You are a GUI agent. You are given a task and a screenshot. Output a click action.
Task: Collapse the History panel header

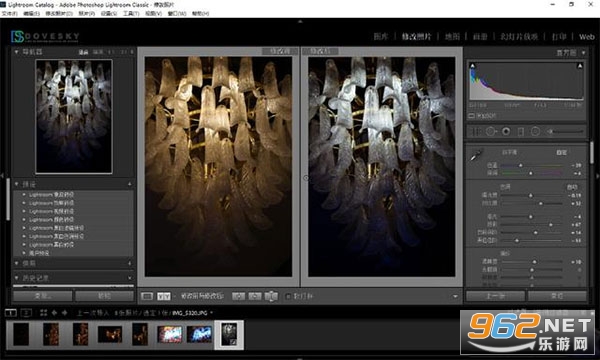pyautogui.click(x=16, y=278)
